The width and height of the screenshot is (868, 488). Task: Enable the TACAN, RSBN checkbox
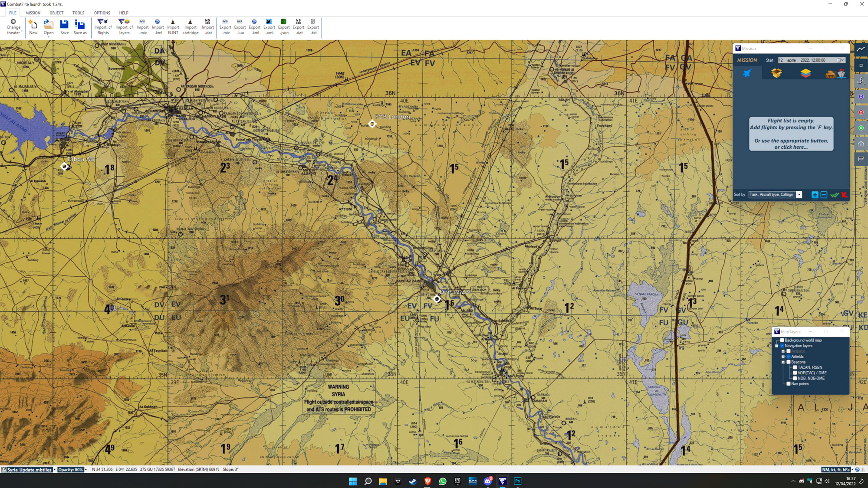click(795, 367)
